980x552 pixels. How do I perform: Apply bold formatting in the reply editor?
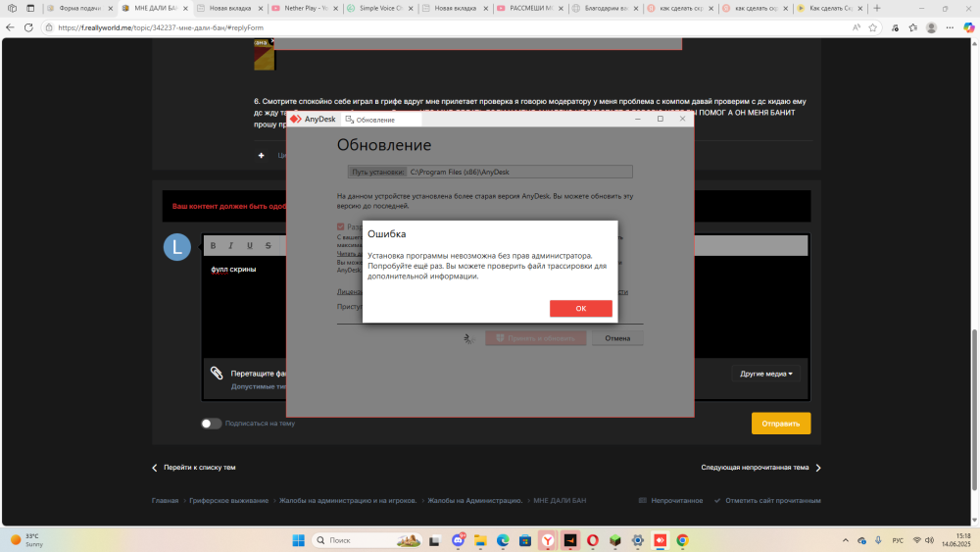[x=213, y=246]
